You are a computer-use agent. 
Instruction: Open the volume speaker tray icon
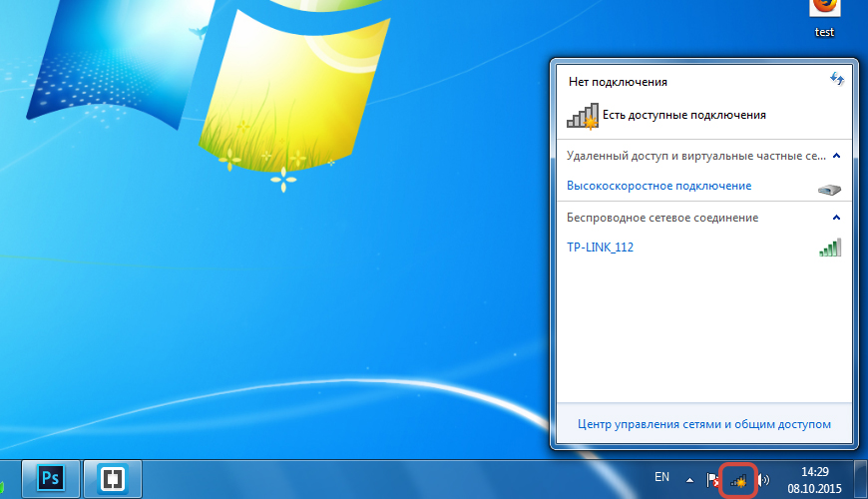click(764, 480)
